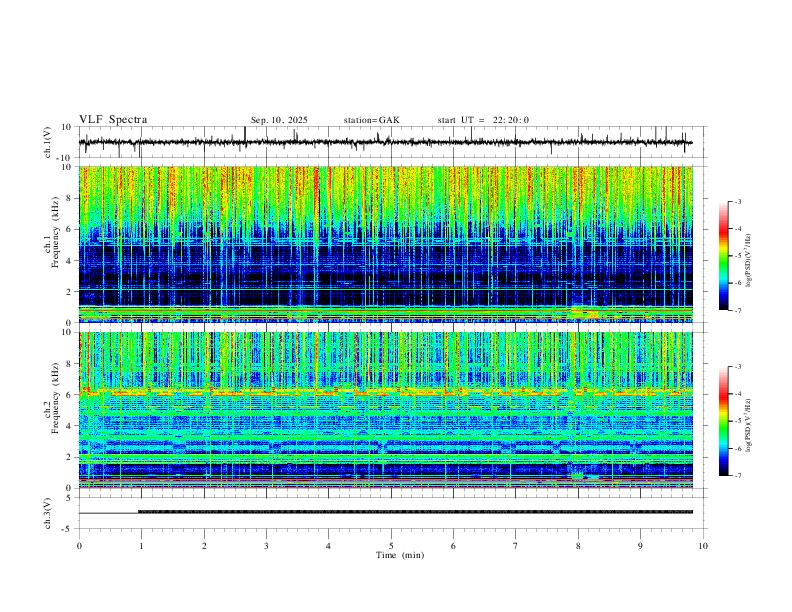Click the date text "Sep. 10, 2025"
The height and width of the screenshot is (612, 792).
pos(279,120)
